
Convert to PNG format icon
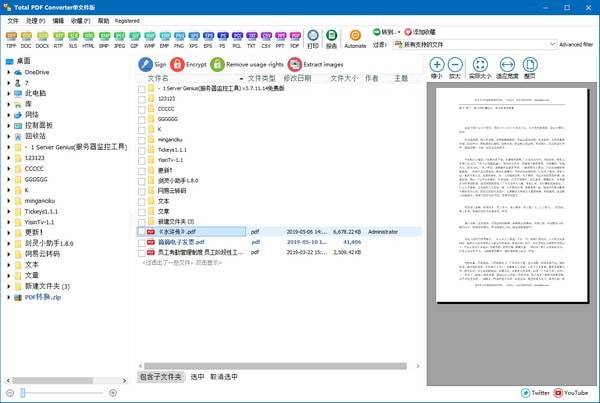[179, 36]
